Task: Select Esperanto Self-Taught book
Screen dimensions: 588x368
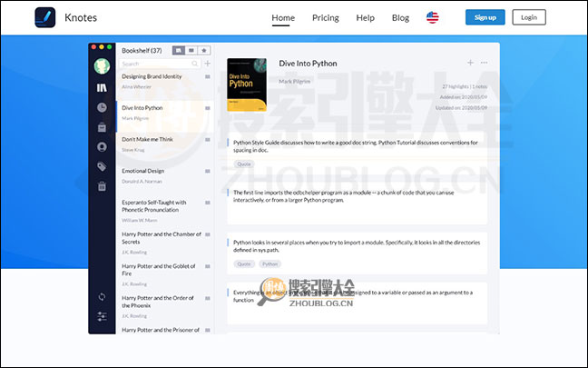Action: click(x=165, y=211)
